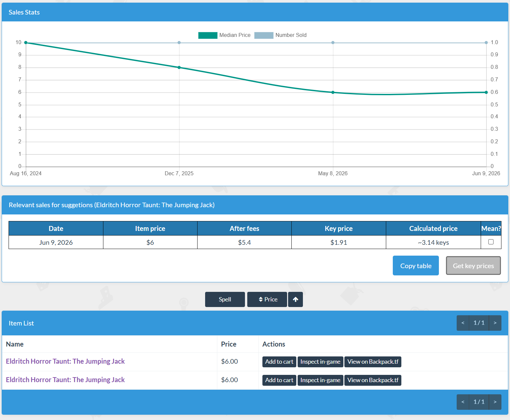Inspect the second Jumping Jack in-game
The height and width of the screenshot is (420, 510).
[x=320, y=380]
